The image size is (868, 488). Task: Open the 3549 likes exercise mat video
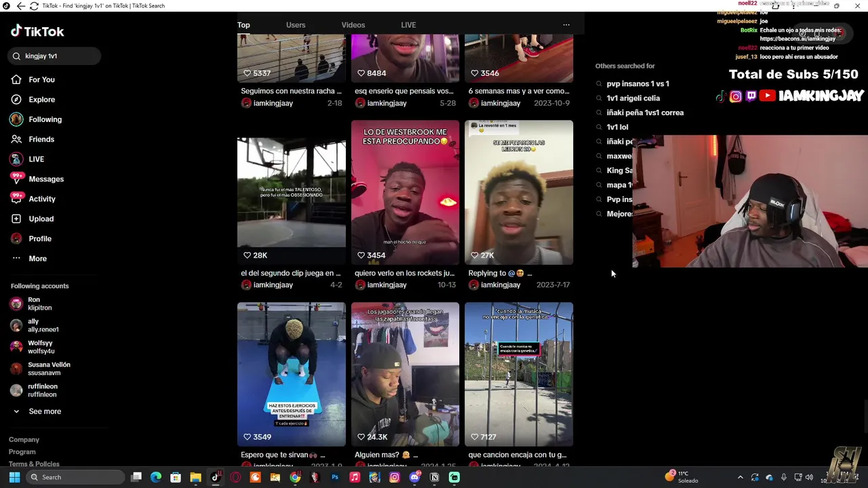tap(292, 374)
